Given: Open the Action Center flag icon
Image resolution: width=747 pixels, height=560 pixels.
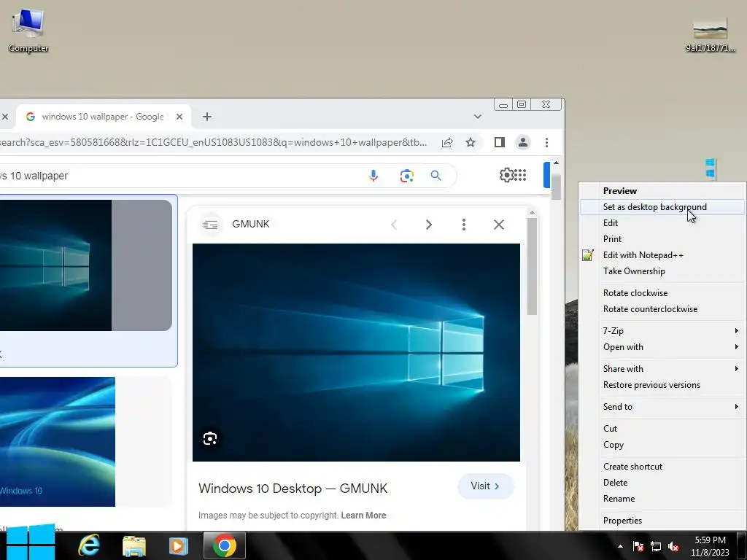Looking at the screenshot, I should [x=638, y=546].
